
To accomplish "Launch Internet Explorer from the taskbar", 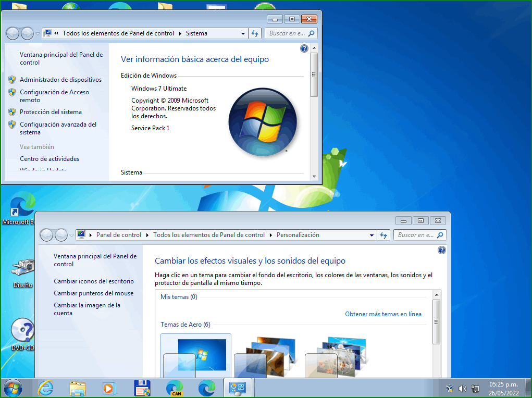I will pyautogui.click(x=45, y=388).
